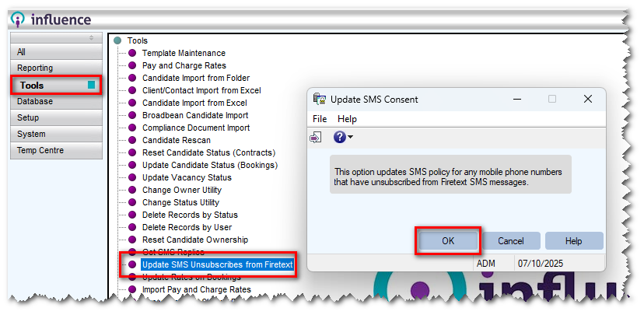This screenshot has width=644, height=315.
Task: Open Update Vacancy Status
Action: point(187,177)
